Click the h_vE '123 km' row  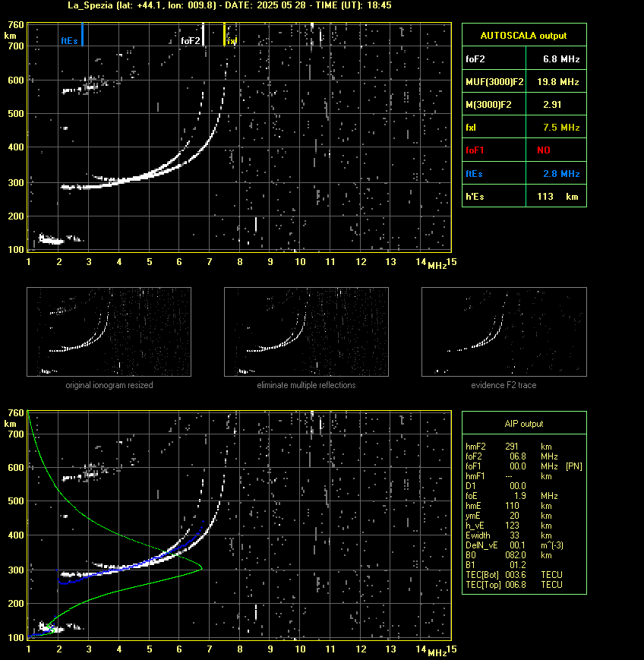point(509,526)
